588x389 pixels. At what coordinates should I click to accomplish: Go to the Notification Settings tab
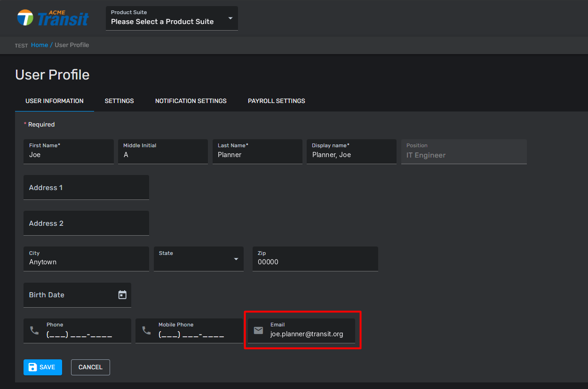point(191,101)
